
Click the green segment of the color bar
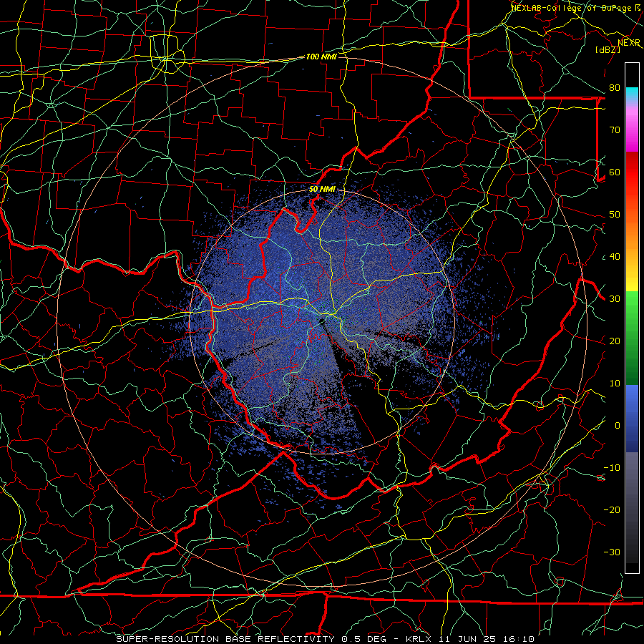pyautogui.click(x=632, y=337)
